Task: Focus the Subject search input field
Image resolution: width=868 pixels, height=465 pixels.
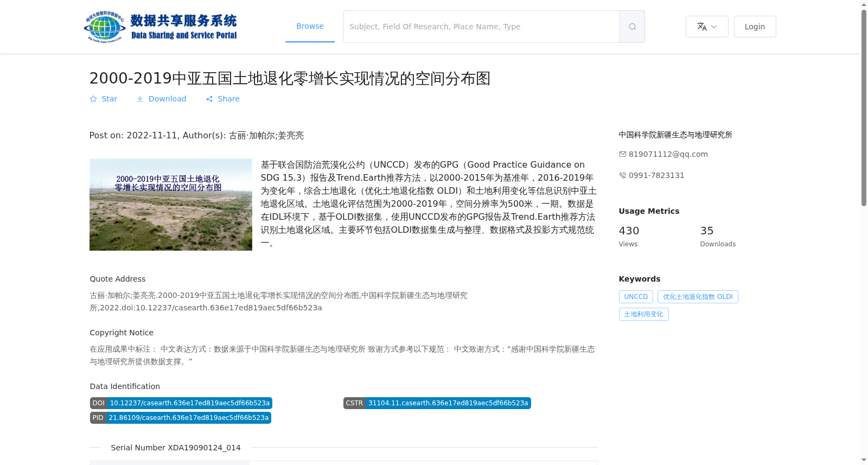Action: [482, 27]
